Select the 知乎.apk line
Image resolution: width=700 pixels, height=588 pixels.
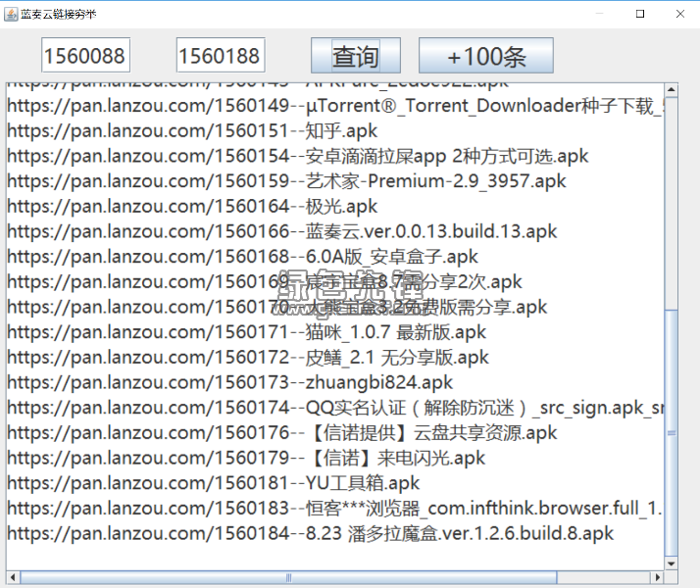192,131
